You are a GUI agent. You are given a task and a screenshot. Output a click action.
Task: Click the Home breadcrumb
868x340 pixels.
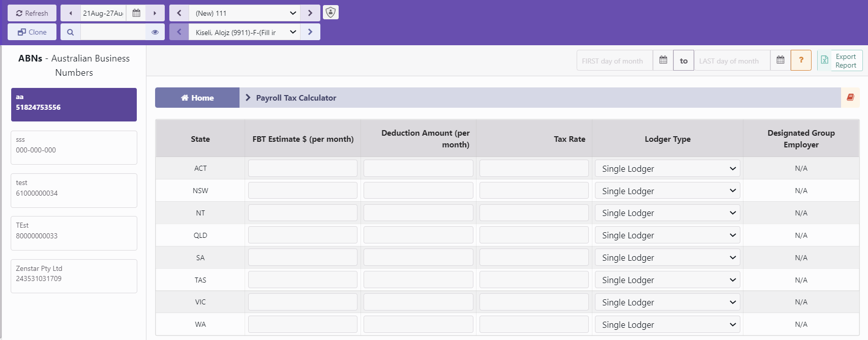197,98
